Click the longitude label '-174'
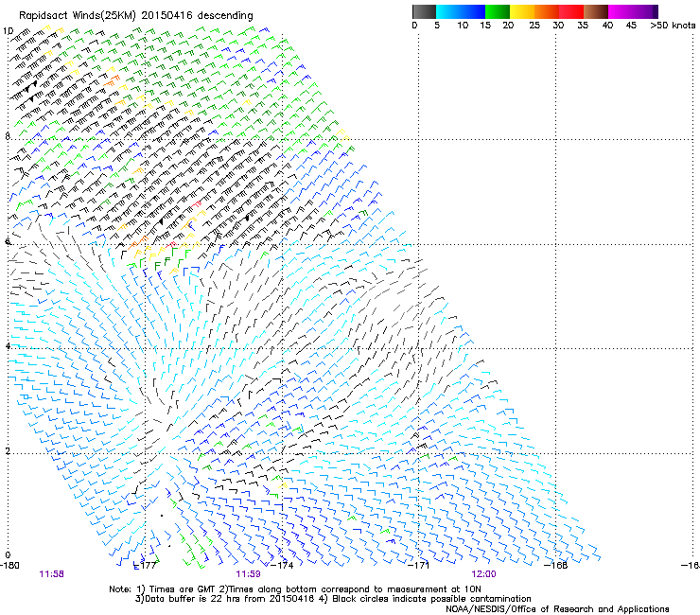This screenshot has width=700, height=615. click(282, 566)
